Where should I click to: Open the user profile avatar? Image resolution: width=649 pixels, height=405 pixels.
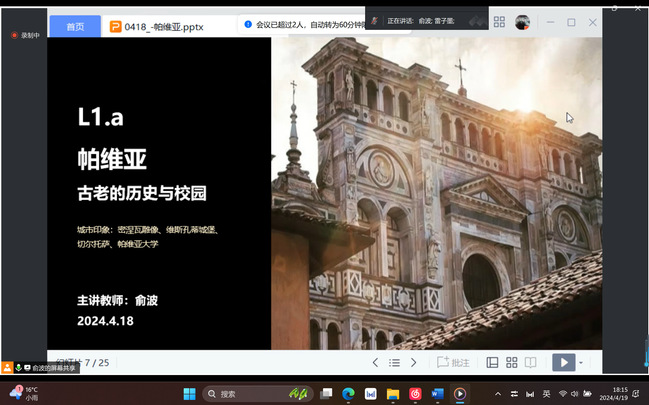click(522, 22)
